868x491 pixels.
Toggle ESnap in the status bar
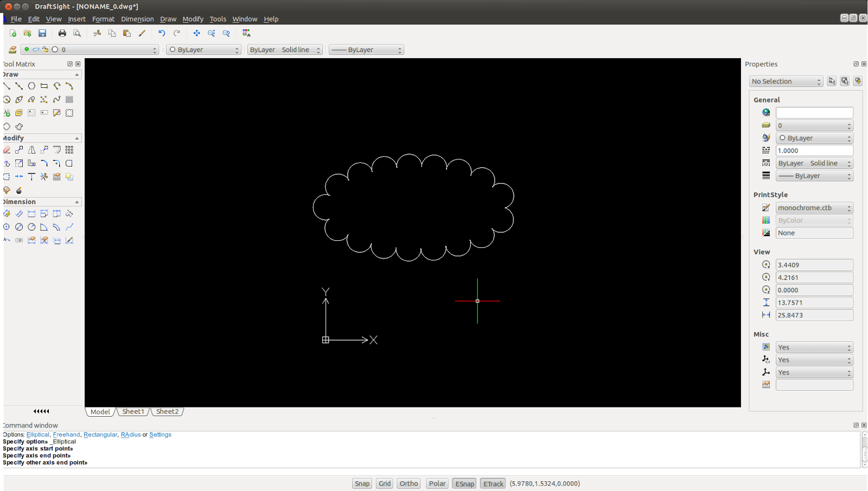[464, 483]
